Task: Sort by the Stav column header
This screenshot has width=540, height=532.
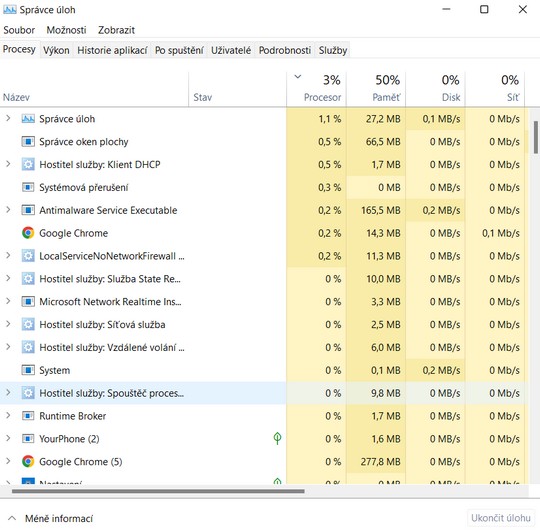Action: click(x=237, y=89)
